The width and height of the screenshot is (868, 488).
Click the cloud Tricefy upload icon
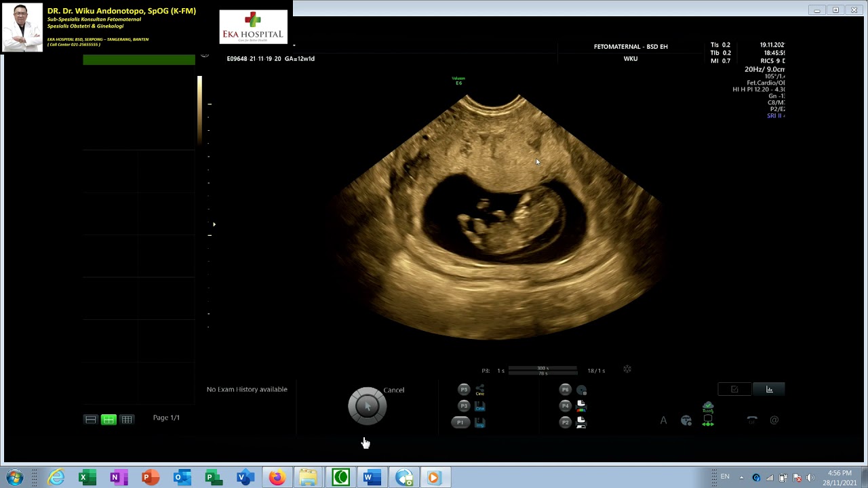tap(708, 407)
